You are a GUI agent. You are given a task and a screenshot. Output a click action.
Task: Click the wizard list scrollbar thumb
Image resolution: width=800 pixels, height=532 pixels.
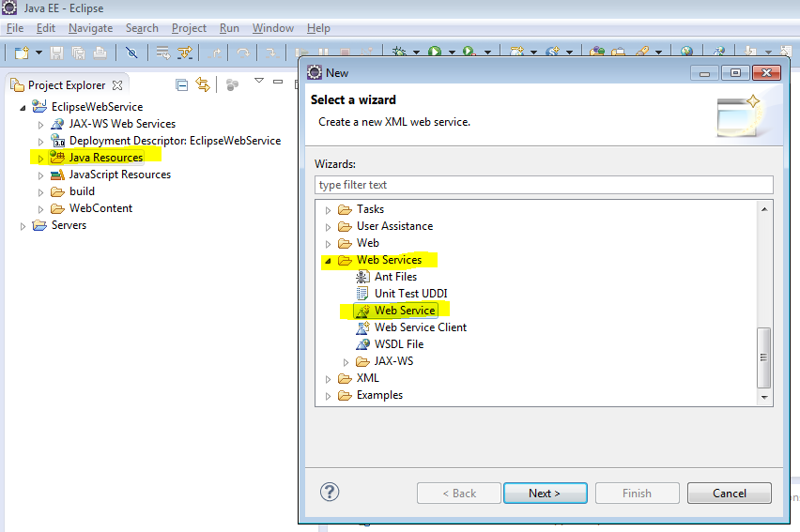(763, 357)
